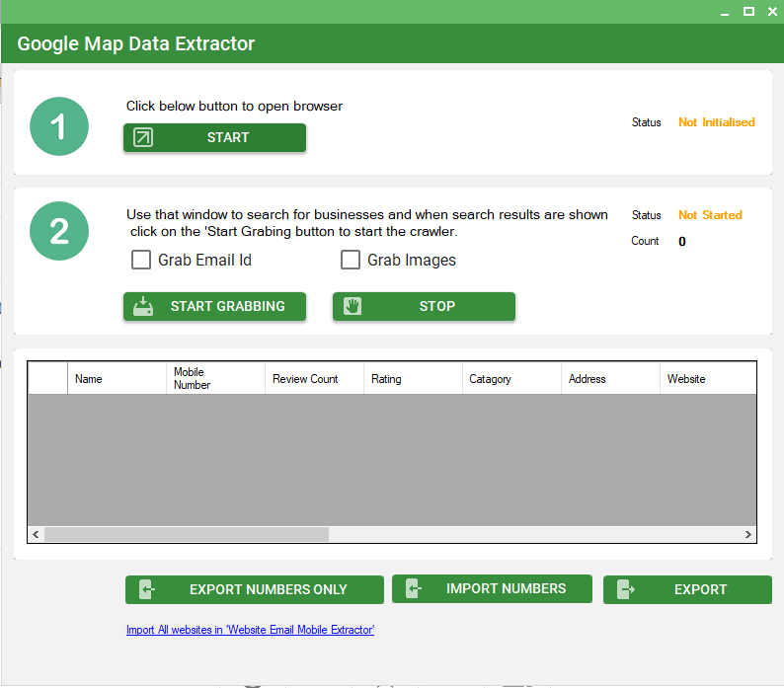Sort by Review Count column header
The height and width of the screenshot is (688, 784).
314,379
